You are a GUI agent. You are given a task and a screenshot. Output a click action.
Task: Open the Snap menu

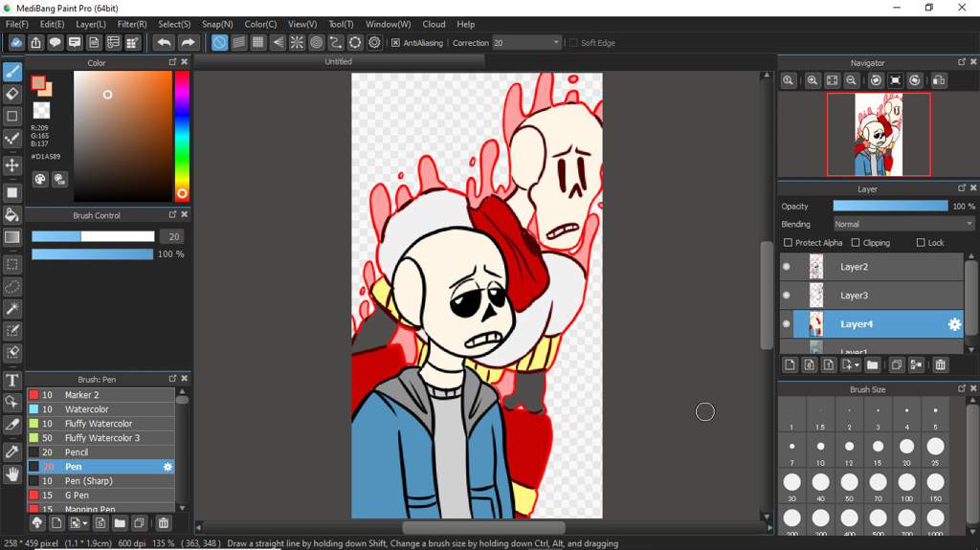(217, 24)
